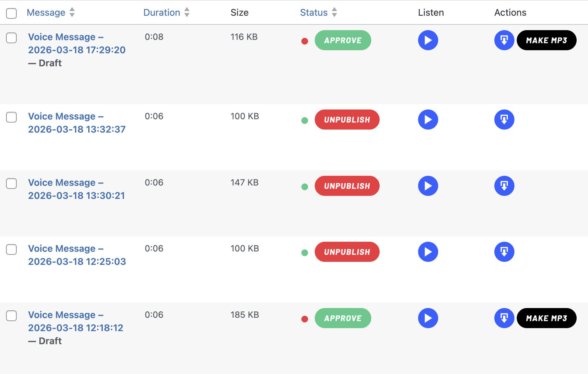Select checkbox for 13:30:21 voice message
This screenshot has width=588, height=374.
point(11,183)
